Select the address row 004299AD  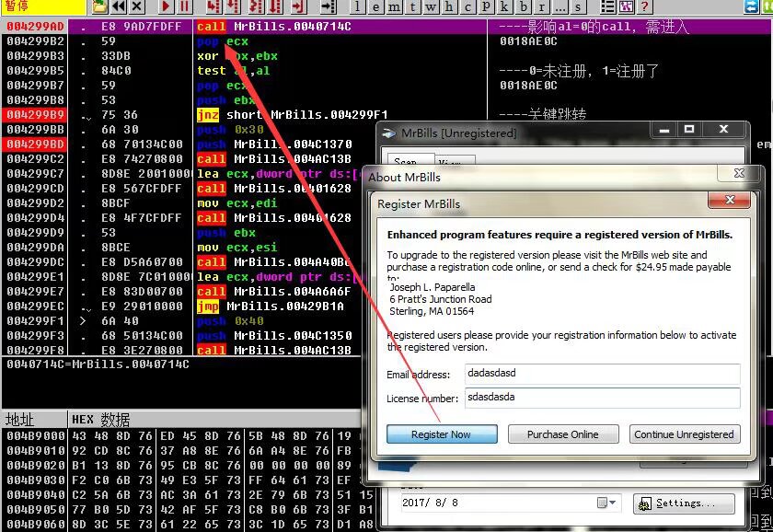pos(36,26)
